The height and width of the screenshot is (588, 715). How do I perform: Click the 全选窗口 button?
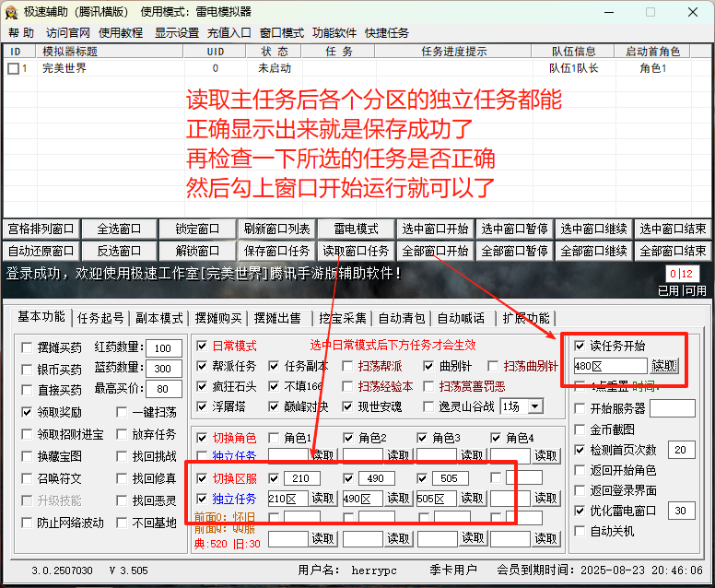pyautogui.click(x=119, y=229)
